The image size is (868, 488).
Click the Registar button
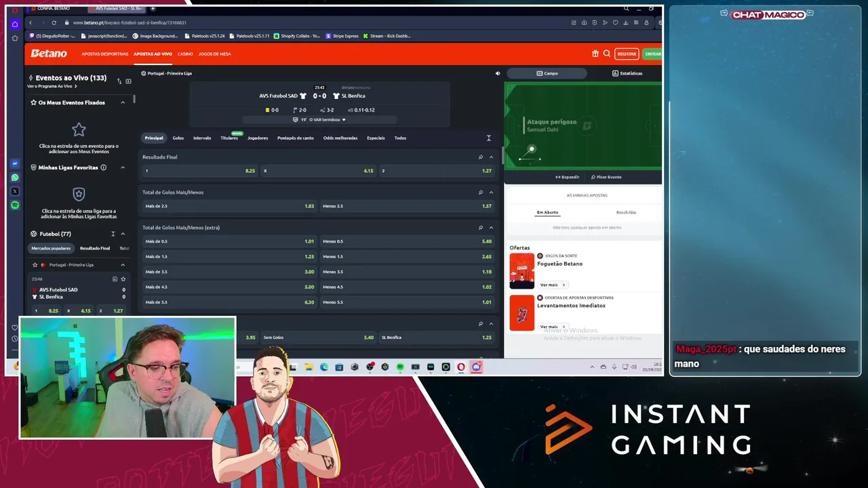627,54
